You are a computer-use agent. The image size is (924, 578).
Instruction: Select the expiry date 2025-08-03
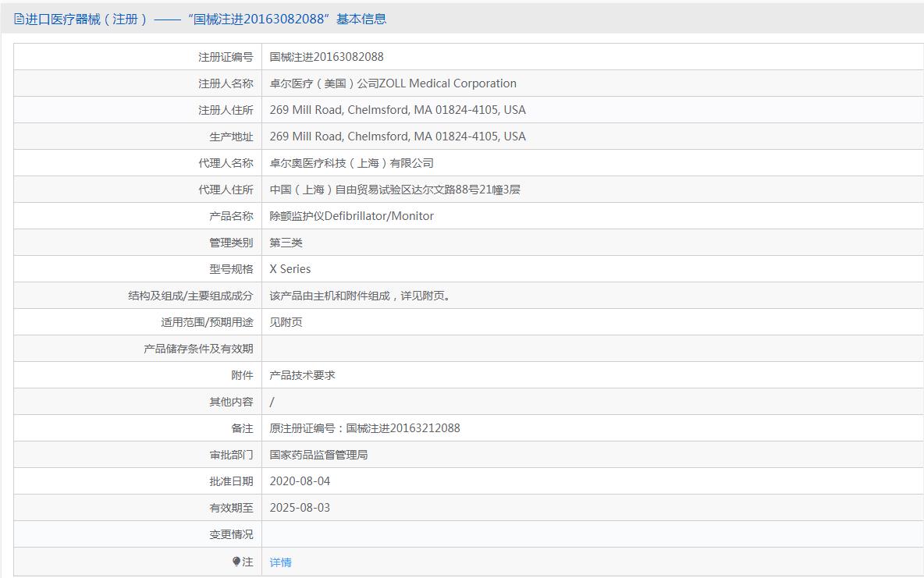click(x=300, y=508)
